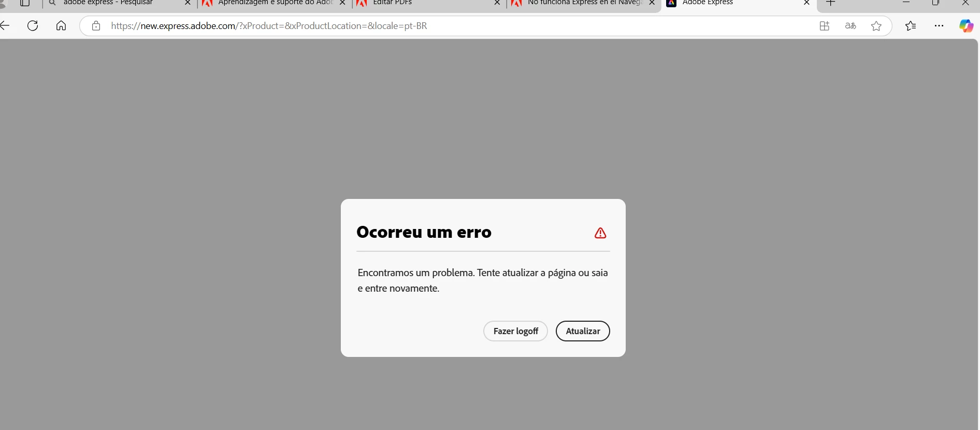
Task: Open the split screen icon in address bar
Action: click(x=825, y=26)
